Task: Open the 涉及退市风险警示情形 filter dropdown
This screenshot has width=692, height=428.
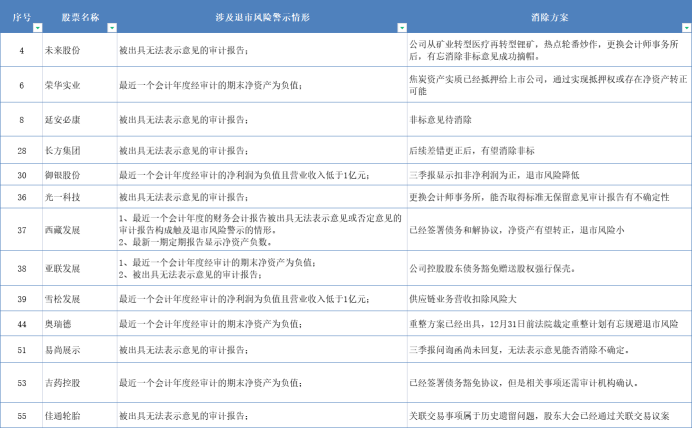Action: [402, 28]
